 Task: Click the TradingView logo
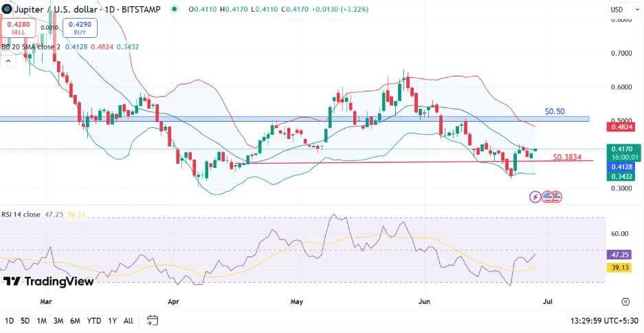pyautogui.click(x=48, y=281)
